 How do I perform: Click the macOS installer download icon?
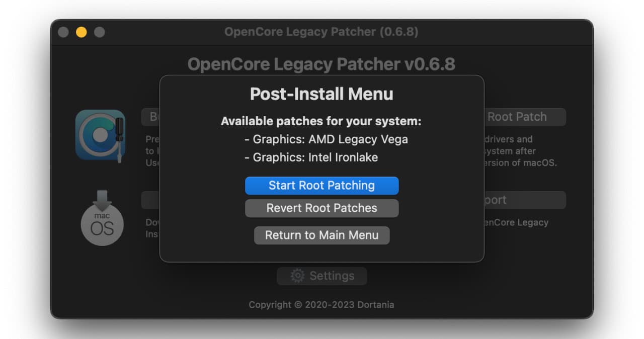[102, 218]
